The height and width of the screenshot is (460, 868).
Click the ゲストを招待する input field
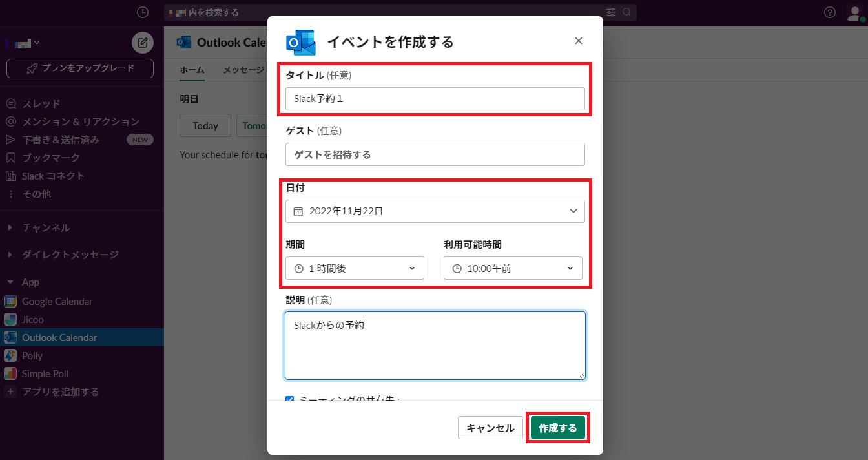tap(435, 154)
